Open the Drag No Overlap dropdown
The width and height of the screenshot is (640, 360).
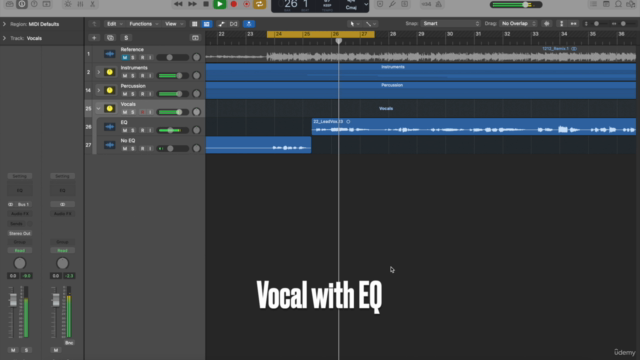point(518,24)
